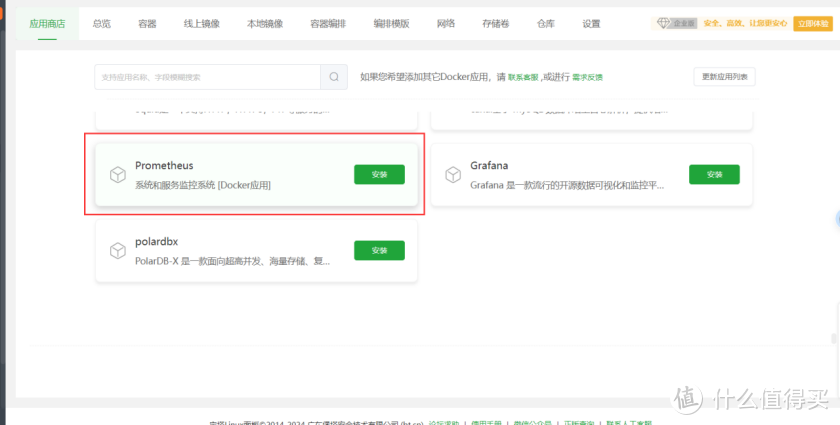Image resolution: width=840 pixels, height=425 pixels.
Task: Switch to the 总览 tab
Action: point(102,24)
